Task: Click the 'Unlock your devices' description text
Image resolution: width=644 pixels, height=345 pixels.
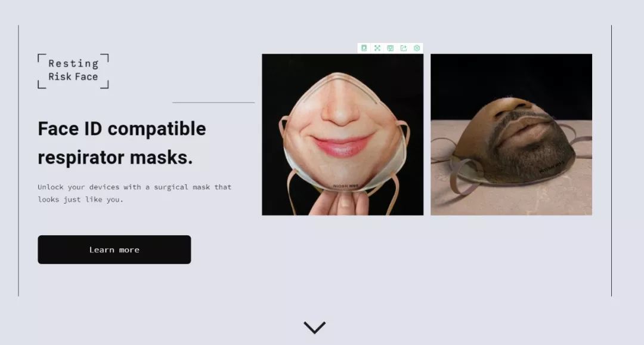Action: (134, 187)
